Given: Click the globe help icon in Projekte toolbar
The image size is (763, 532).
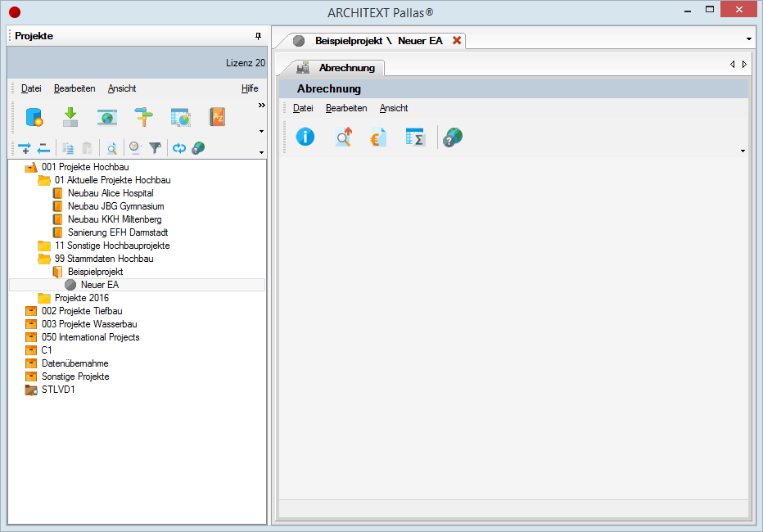Looking at the screenshot, I should 198,148.
